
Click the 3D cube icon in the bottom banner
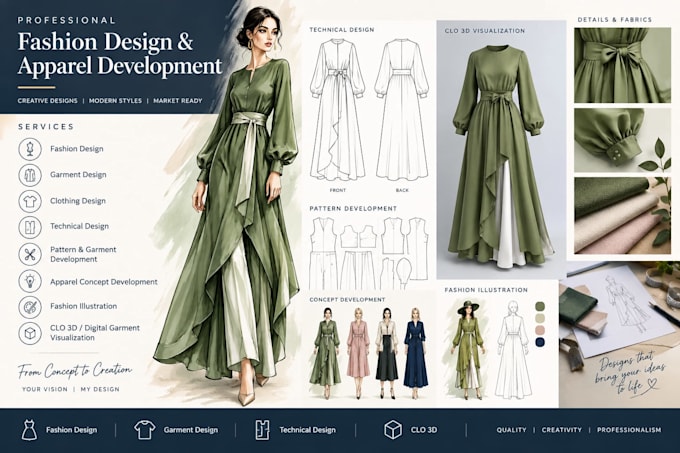point(393,430)
